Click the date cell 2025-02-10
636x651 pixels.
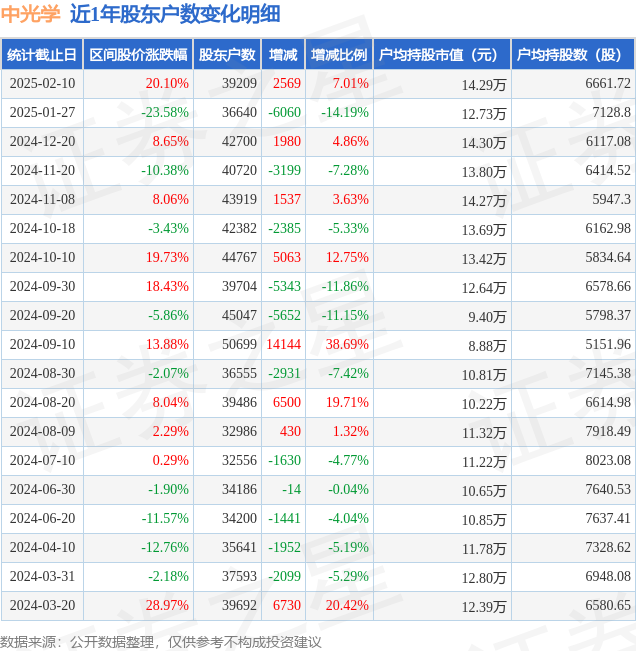tap(42, 83)
